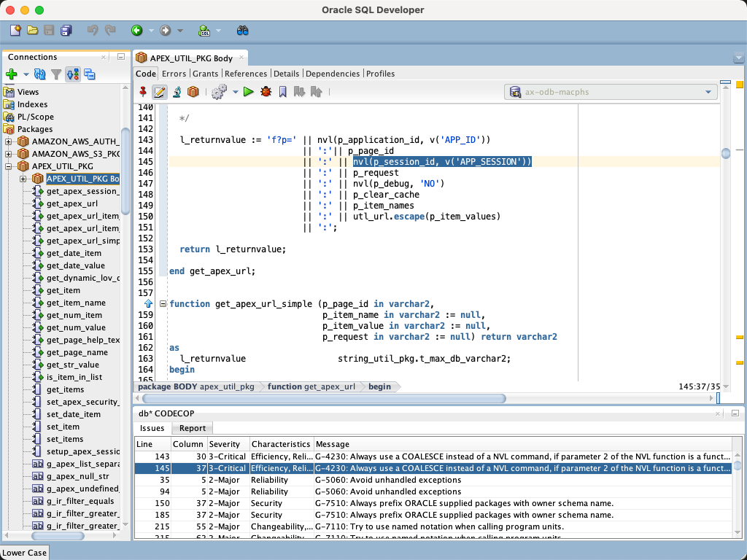Screen dimensions: 747x560
Task: Click the green Run play icon
Action: (249, 92)
